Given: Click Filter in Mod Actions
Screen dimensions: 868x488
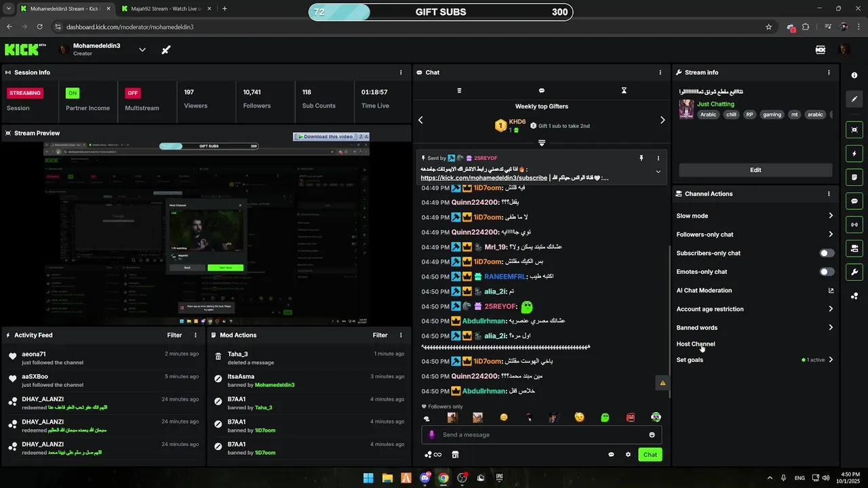Looking at the screenshot, I should 380,335.
